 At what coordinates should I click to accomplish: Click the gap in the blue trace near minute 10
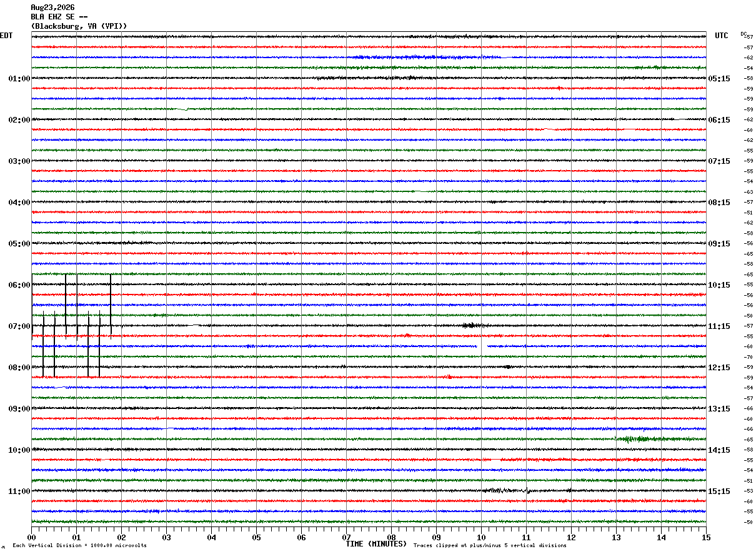(483, 346)
